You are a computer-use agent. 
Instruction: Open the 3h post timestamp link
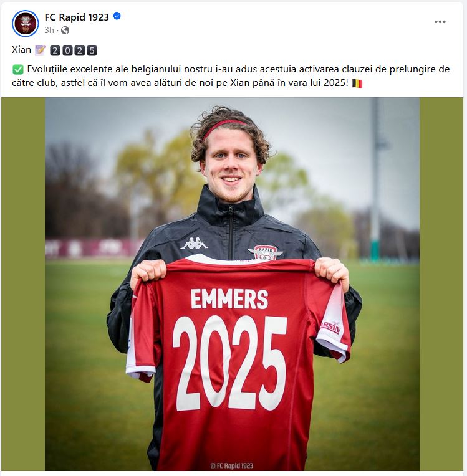click(49, 30)
